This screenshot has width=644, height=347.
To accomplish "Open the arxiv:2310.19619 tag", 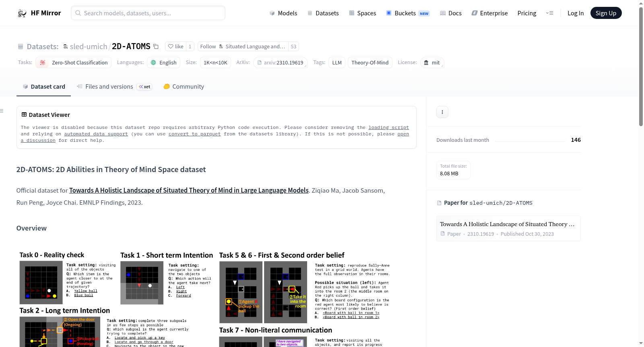I will (x=280, y=62).
